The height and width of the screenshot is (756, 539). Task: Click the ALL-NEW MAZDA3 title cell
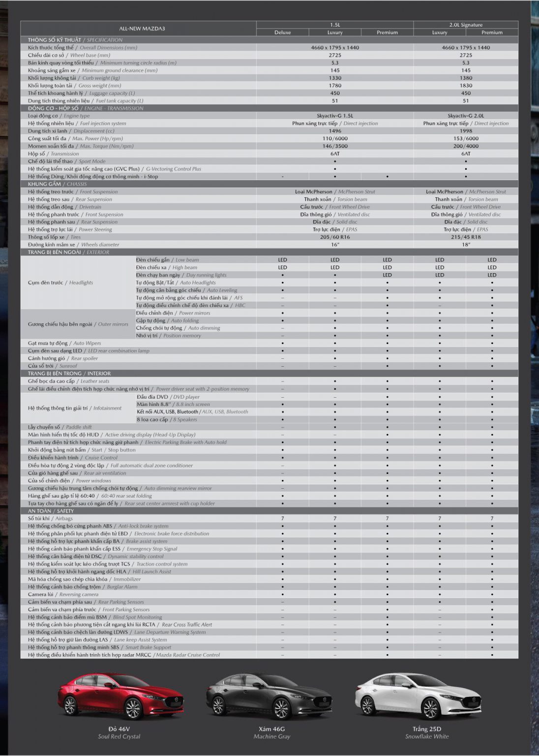pyautogui.click(x=142, y=29)
